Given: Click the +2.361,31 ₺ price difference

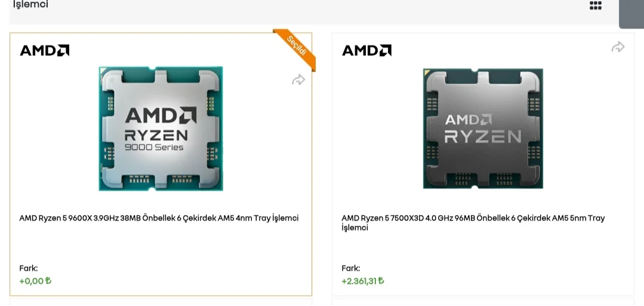Looking at the screenshot, I should [x=362, y=281].
